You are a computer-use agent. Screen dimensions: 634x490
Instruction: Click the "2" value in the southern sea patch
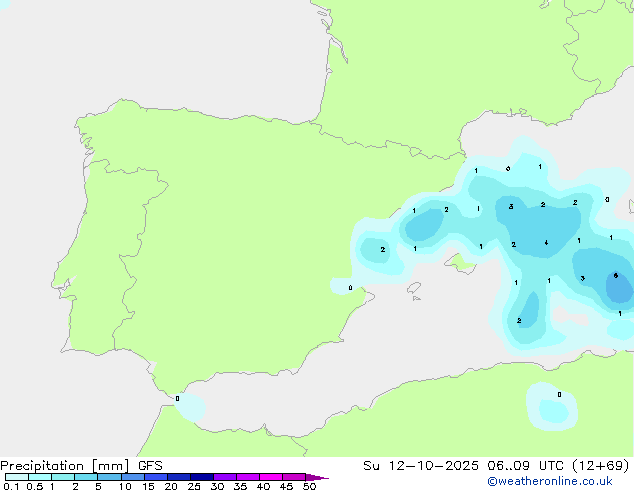coord(519,321)
